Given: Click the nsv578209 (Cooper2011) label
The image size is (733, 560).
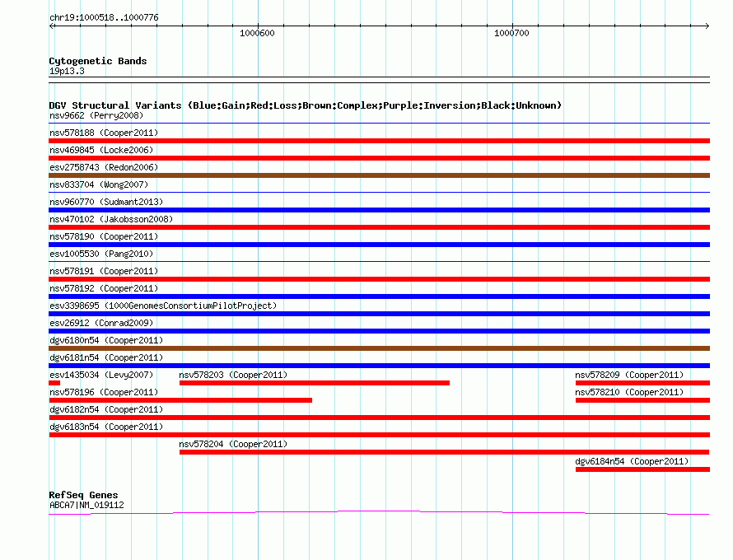Looking at the screenshot, I should click(x=629, y=375).
